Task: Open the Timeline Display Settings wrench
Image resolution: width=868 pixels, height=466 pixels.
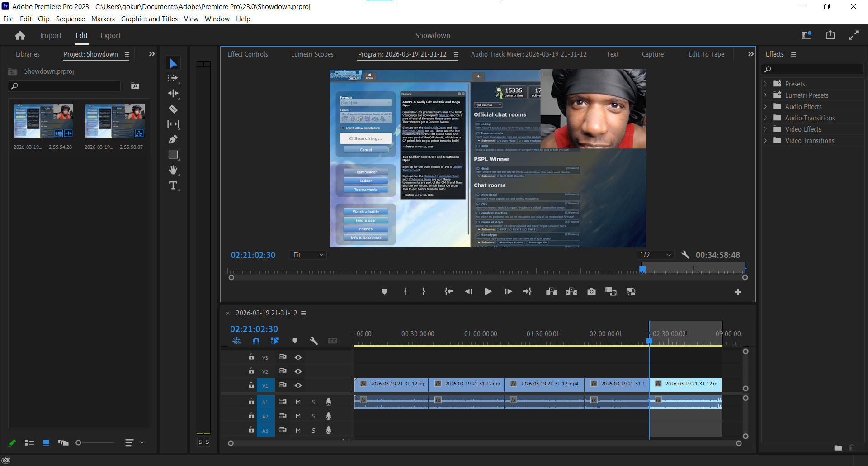Action: pos(314,341)
